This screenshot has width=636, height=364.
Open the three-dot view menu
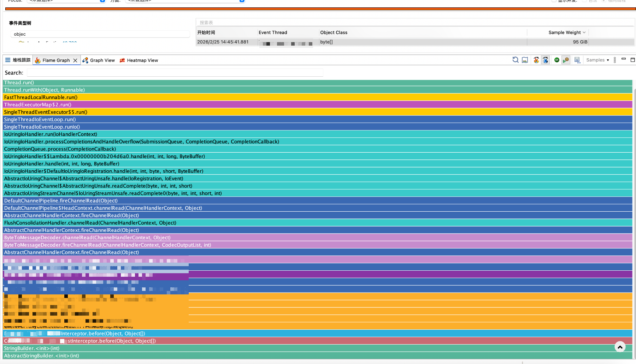pyautogui.click(x=615, y=60)
